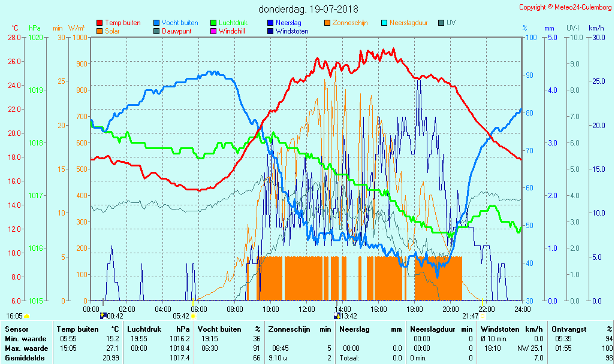Screen dimensions: 615x364
Task: Click the UV legend label
Action: click(451, 23)
